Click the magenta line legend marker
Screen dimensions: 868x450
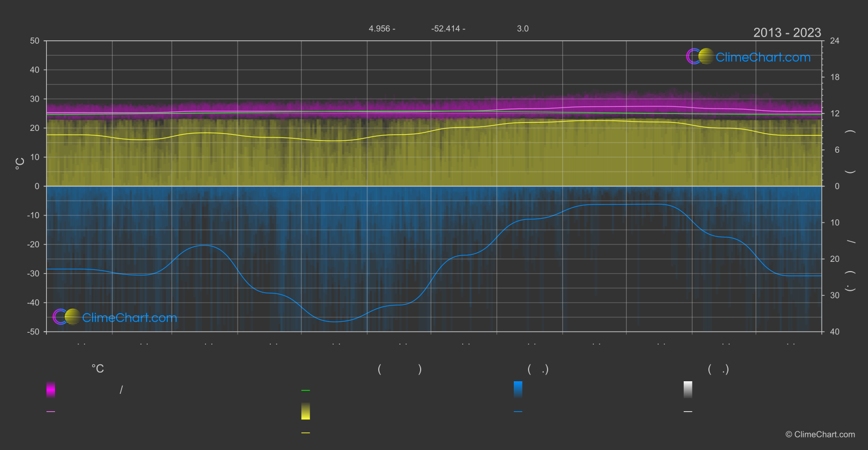click(51, 412)
